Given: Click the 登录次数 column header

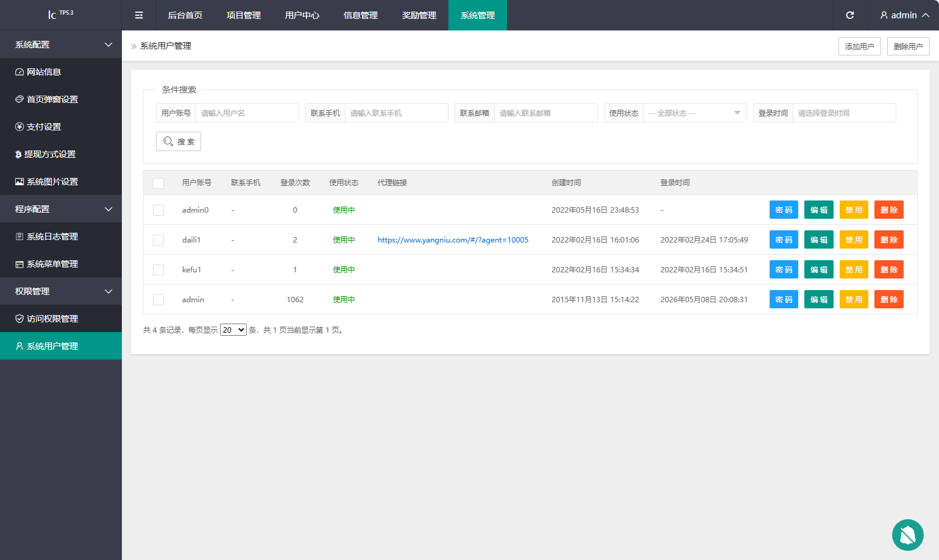Looking at the screenshot, I should pyautogui.click(x=295, y=183).
